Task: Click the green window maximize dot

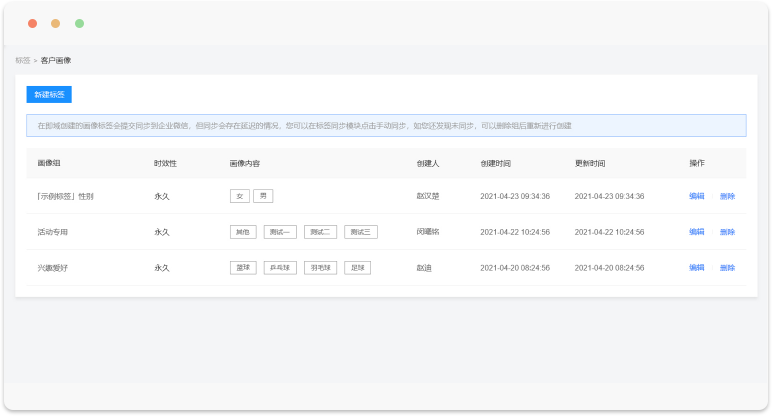Action: (80, 23)
